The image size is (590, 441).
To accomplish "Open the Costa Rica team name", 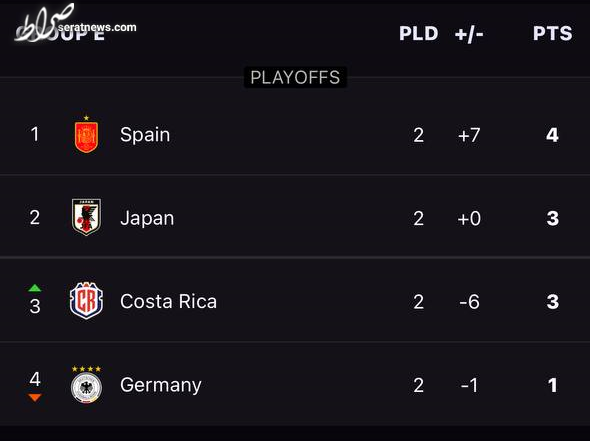I will (168, 301).
